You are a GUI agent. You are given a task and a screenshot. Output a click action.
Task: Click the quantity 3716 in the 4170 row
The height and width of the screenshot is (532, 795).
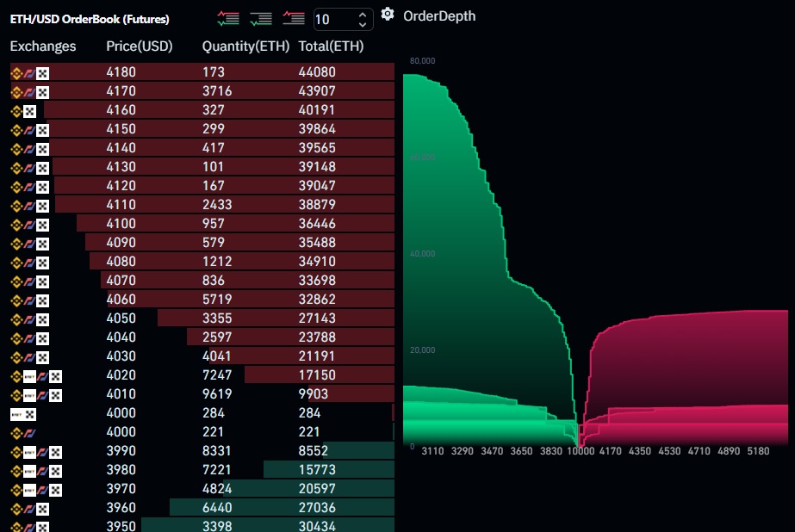217,91
